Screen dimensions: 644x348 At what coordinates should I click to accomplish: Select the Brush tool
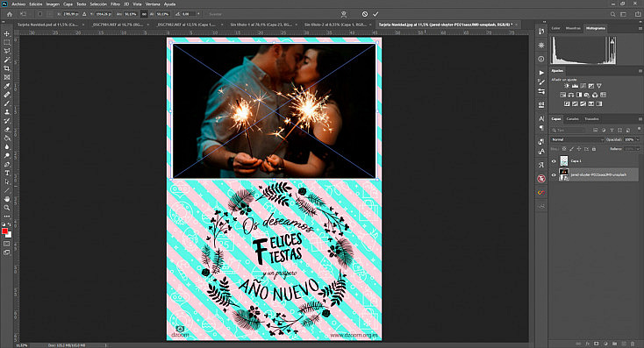[6, 103]
